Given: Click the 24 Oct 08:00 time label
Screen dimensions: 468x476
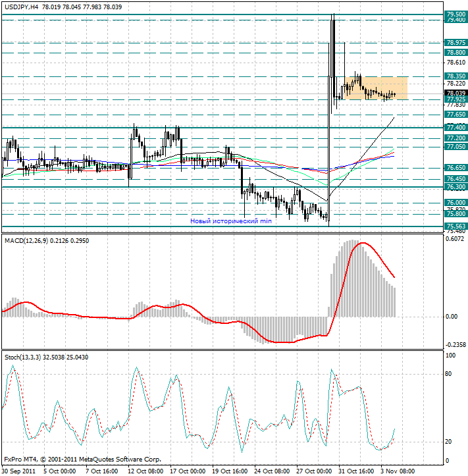Looking at the screenshot, I should pyautogui.click(x=273, y=471).
